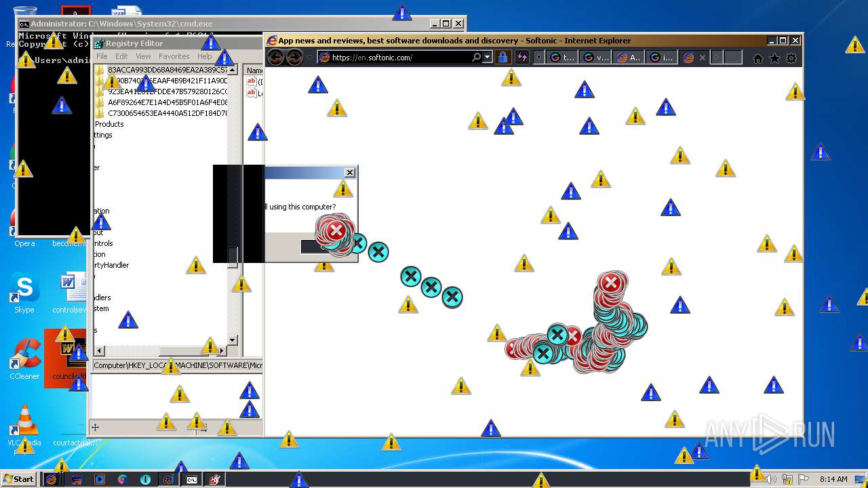Click the address bar search magnifier icon

tap(477, 58)
